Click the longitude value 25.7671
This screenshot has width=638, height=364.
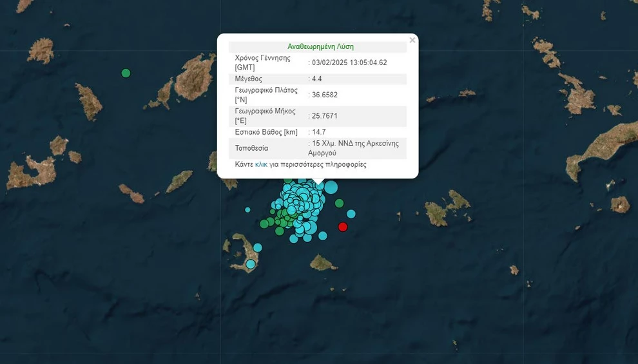[325, 116]
